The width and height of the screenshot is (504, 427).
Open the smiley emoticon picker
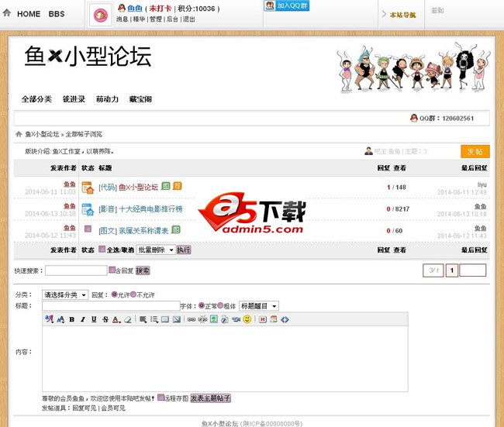pyautogui.click(x=247, y=319)
